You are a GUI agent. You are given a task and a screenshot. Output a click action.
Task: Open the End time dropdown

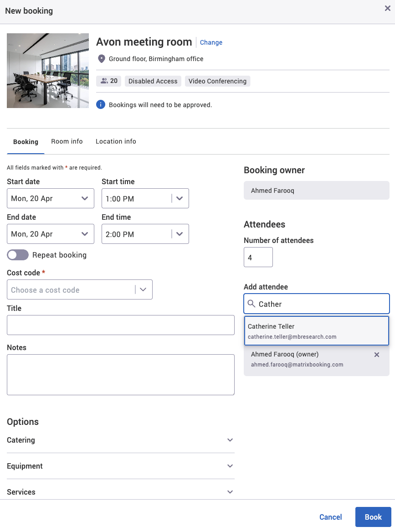[x=145, y=234]
